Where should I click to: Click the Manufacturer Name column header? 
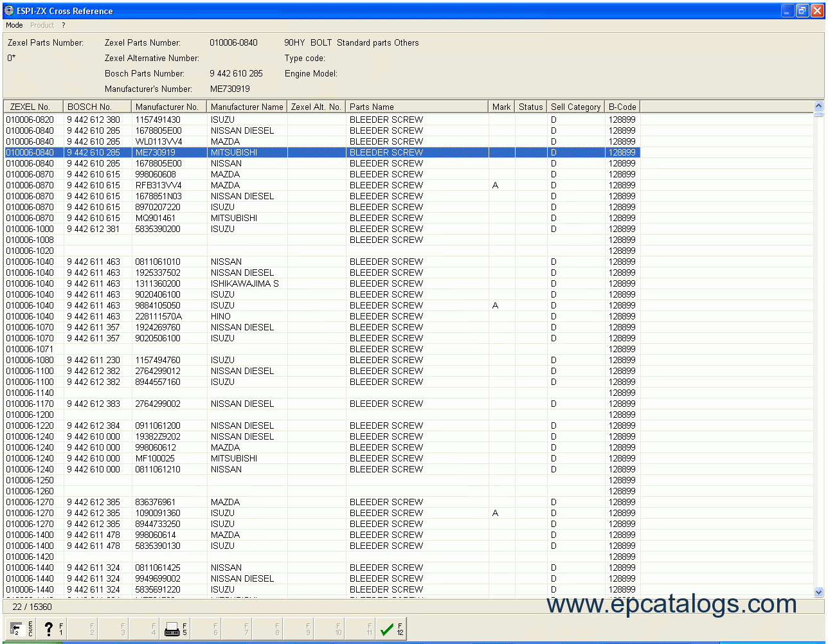coord(247,107)
